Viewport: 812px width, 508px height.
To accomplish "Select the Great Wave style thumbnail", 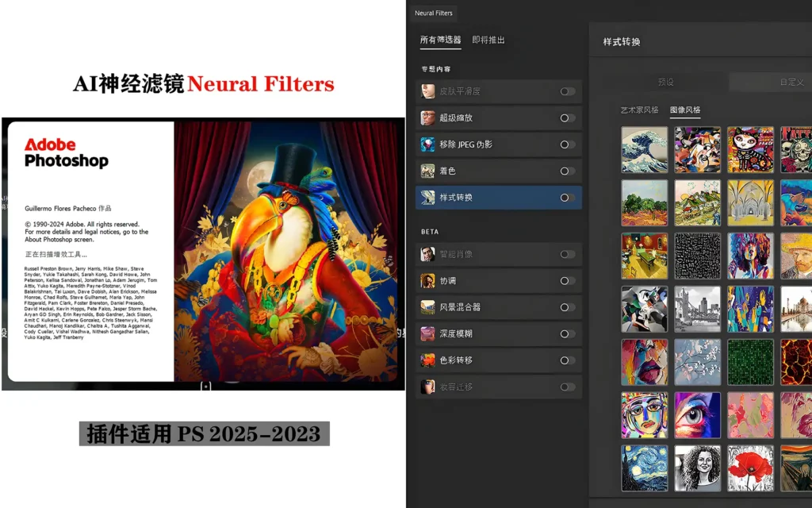I will (x=645, y=150).
